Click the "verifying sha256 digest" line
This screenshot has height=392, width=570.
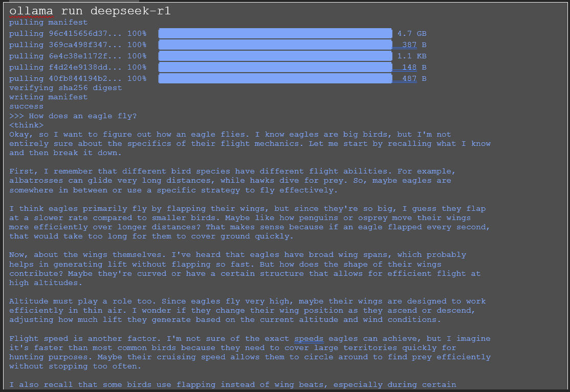pyautogui.click(x=65, y=88)
